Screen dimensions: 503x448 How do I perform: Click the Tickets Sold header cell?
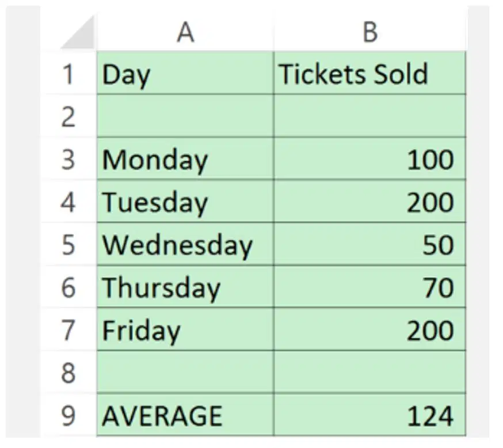click(x=370, y=73)
